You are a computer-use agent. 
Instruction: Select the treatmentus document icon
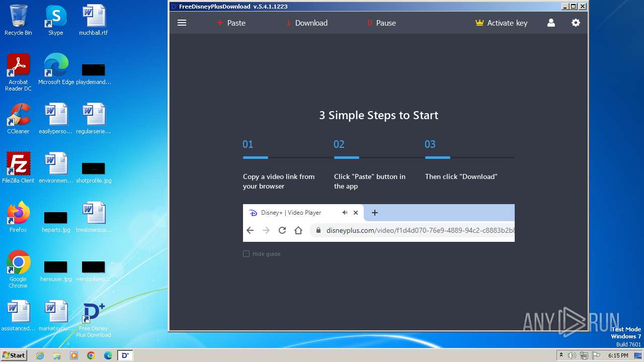(94, 217)
